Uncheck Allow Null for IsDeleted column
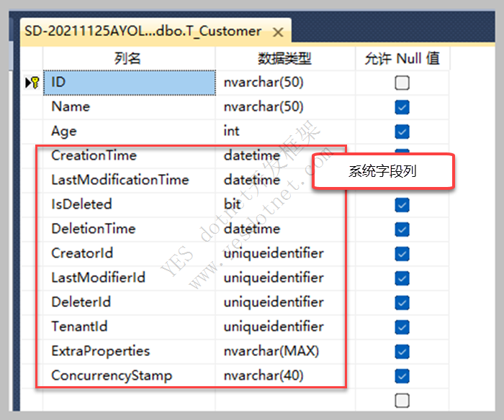Screen dimensions: 504x420 click(402, 205)
